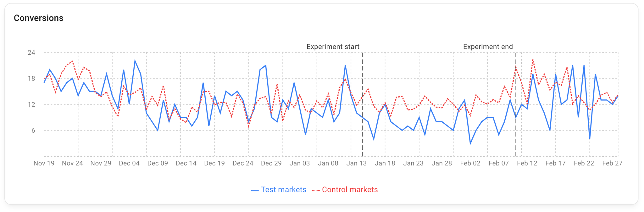
Task: Click the Feb 27 x-axis date label
Action: 612,163
